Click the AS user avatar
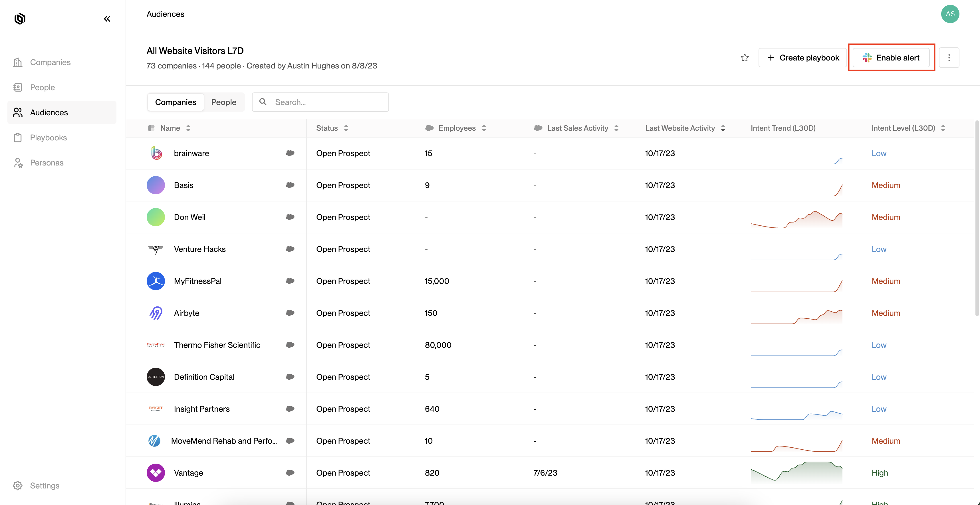 pos(950,14)
